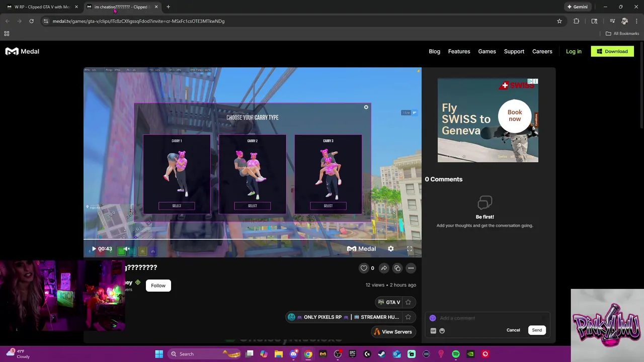Screen dimensions: 644x362
Task: Seek on the video progress bar
Action: [x=253, y=239]
